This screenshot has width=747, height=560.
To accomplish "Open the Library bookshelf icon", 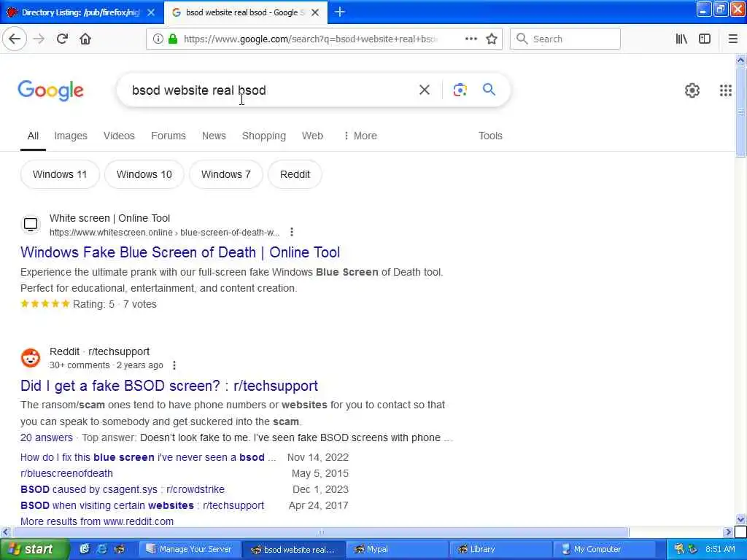I will 681,39.
